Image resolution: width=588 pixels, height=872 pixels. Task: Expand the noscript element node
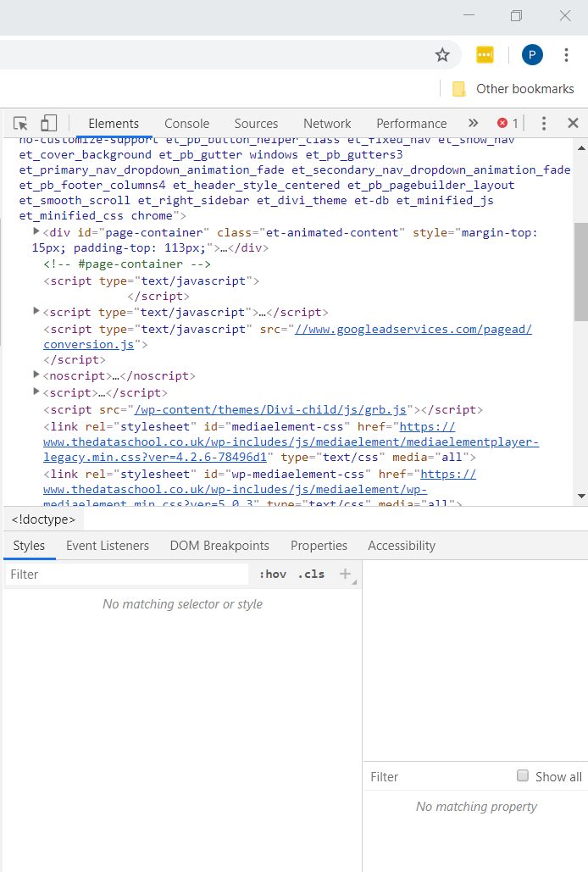click(x=36, y=375)
